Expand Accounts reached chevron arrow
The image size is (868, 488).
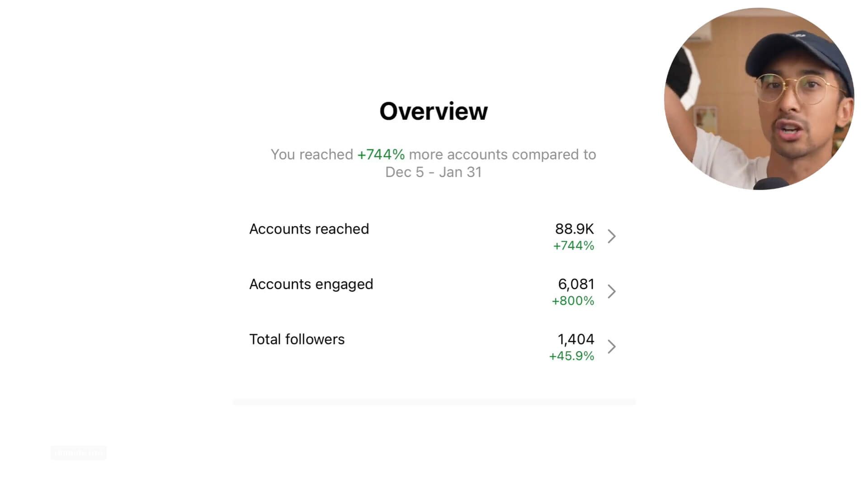point(612,236)
